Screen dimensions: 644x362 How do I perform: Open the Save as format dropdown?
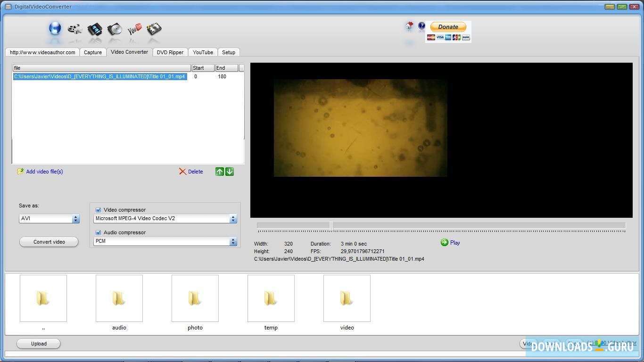pyautogui.click(x=74, y=218)
